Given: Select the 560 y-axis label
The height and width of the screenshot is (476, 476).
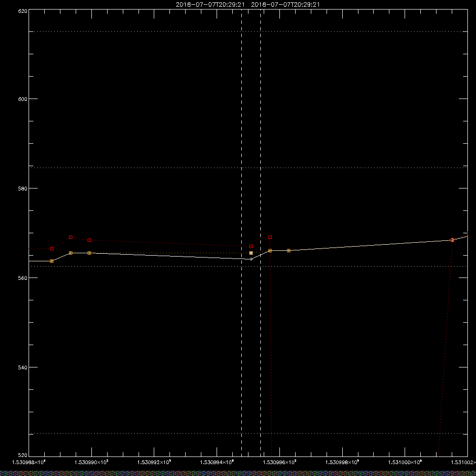Looking at the screenshot, I should pos(23,278).
